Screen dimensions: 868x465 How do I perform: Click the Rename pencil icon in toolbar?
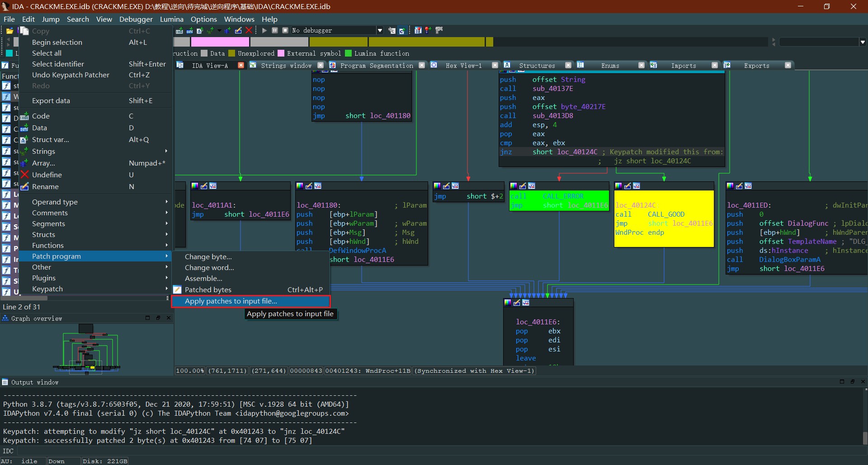[238, 30]
